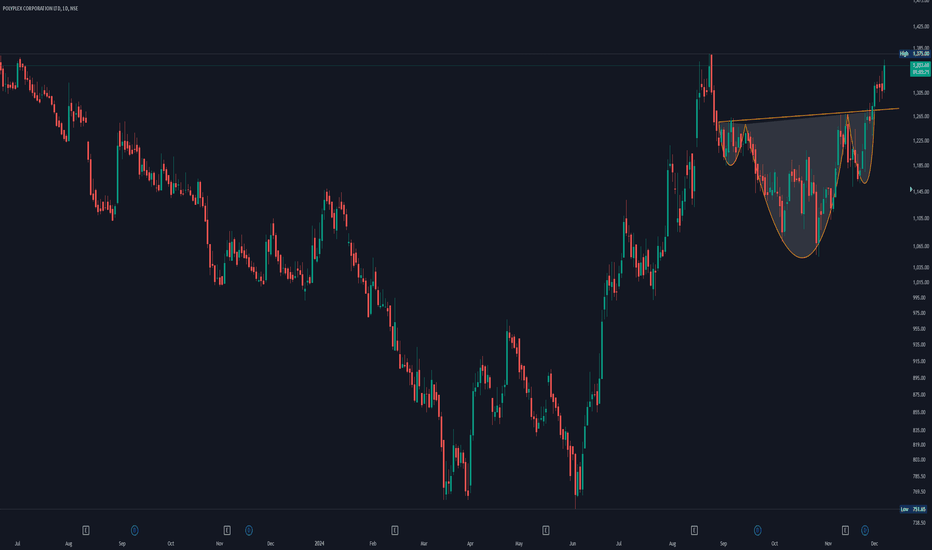Click the 1,305.00 price scale value
This screenshot has width=932, height=550.
[921, 93]
